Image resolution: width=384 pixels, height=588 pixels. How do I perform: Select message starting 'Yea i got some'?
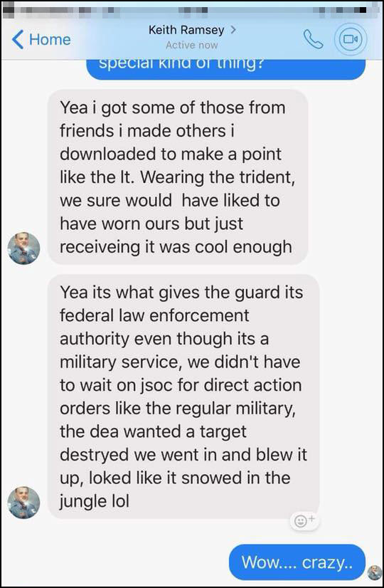coord(178,177)
